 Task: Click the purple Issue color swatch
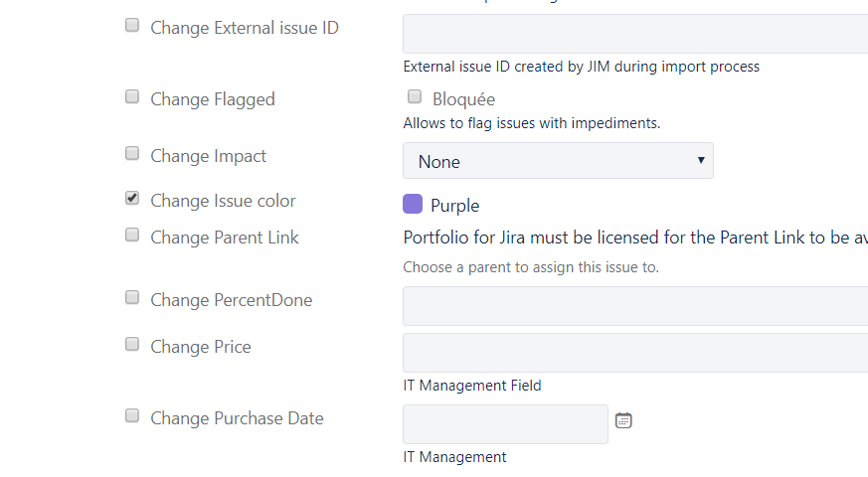click(x=413, y=204)
